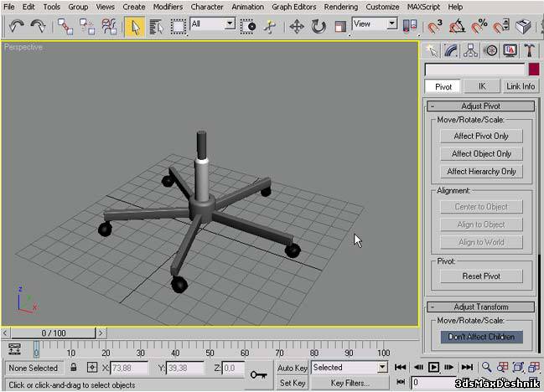Click Affect Hierarchy Only button
The image size is (544, 392).
(x=481, y=172)
